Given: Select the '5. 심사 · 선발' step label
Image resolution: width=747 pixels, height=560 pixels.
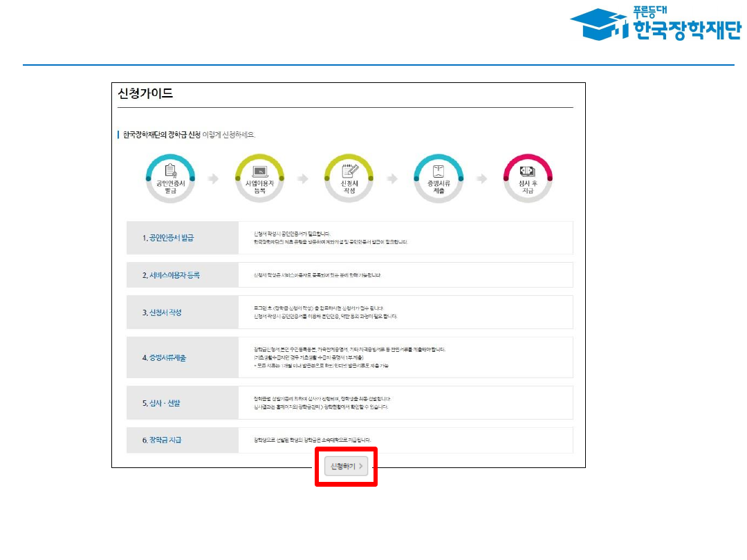Looking at the screenshot, I should (161, 402).
